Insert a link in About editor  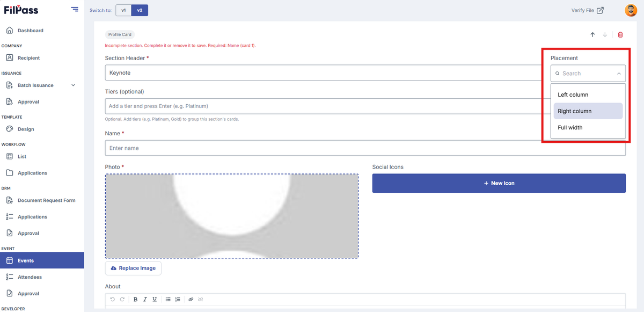[x=191, y=299]
